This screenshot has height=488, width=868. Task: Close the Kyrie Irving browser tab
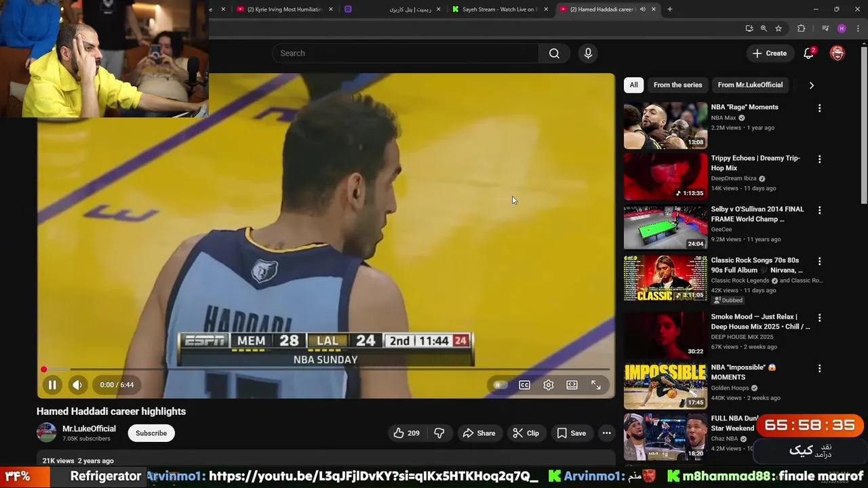331,9
